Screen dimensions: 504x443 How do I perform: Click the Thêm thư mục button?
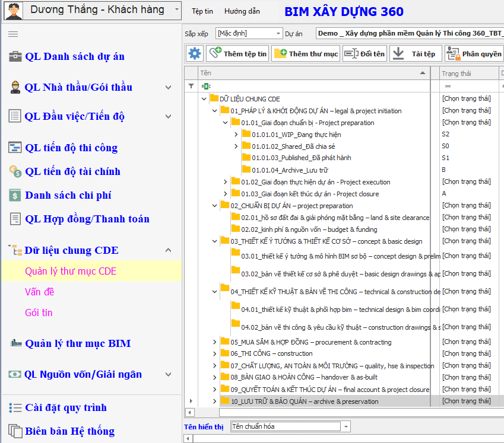[306, 53]
